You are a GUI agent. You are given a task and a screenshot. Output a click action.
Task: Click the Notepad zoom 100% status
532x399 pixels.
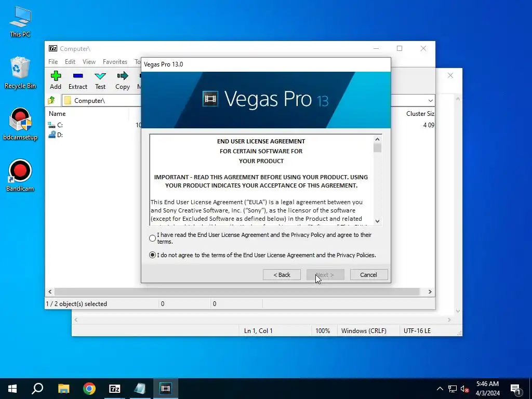(323, 331)
